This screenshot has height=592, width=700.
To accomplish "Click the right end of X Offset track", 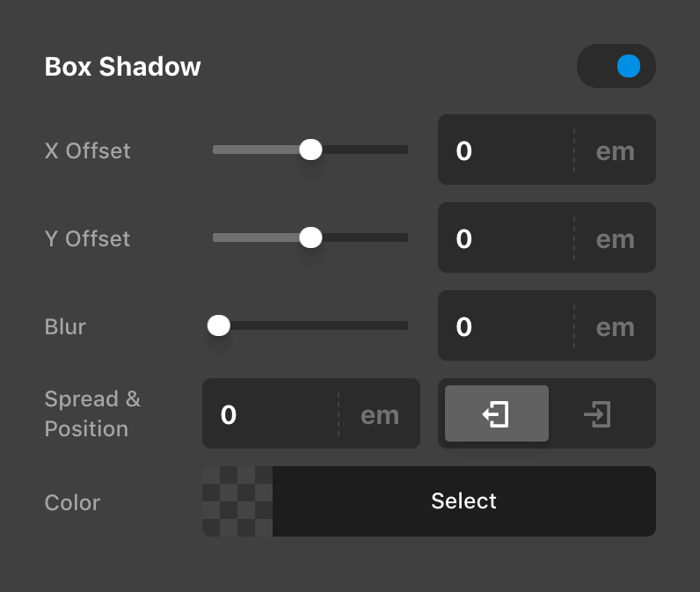I will pyautogui.click(x=405, y=150).
